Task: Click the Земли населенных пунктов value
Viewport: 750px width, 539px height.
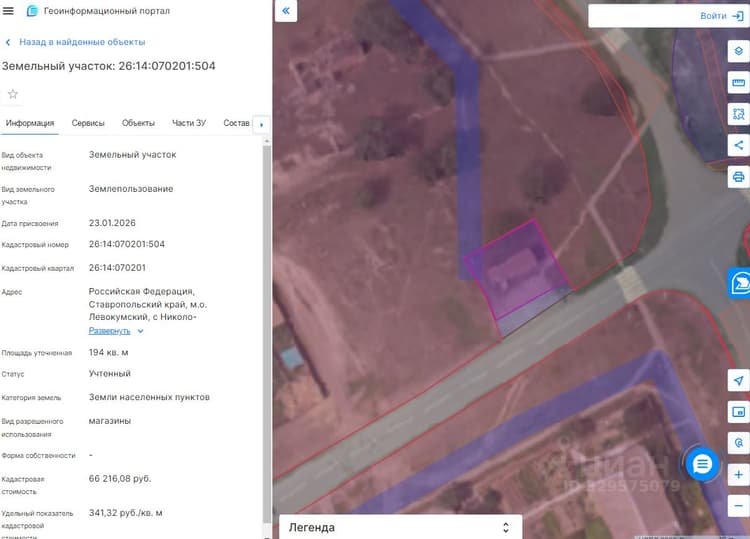Action: [149, 397]
